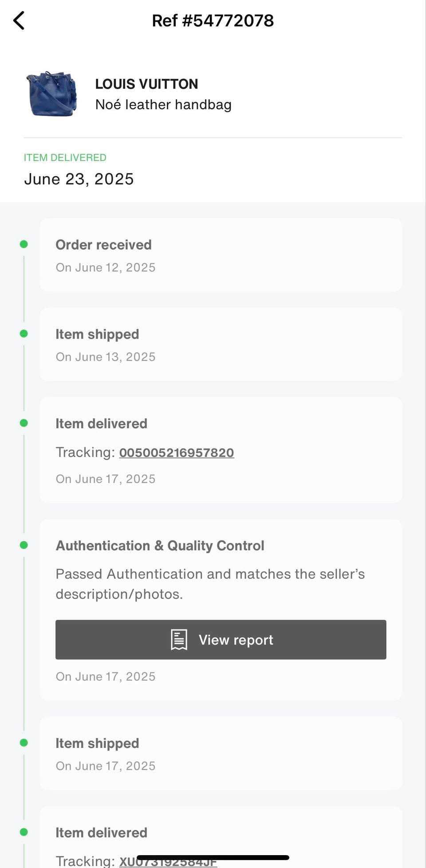Tap the black home indicator bar

click(x=213, y=858)
